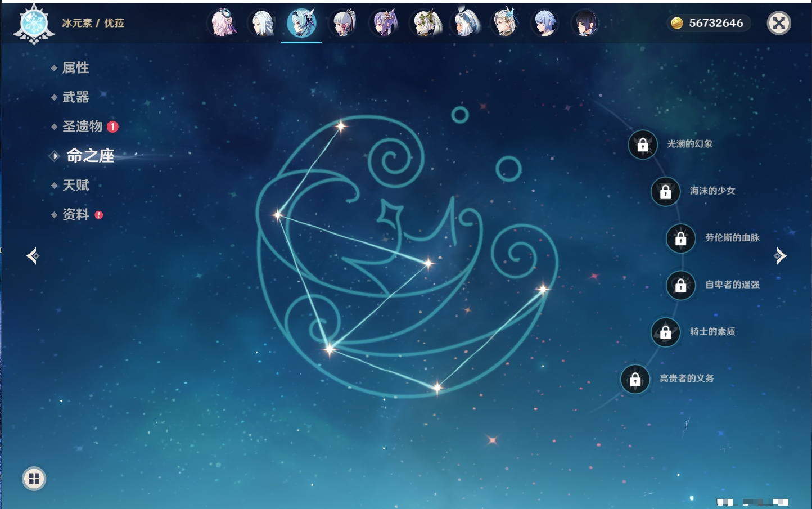Viewport: 812px width, 509px height.
Task: Open the 资料 profile page
Action: (75, 214)
